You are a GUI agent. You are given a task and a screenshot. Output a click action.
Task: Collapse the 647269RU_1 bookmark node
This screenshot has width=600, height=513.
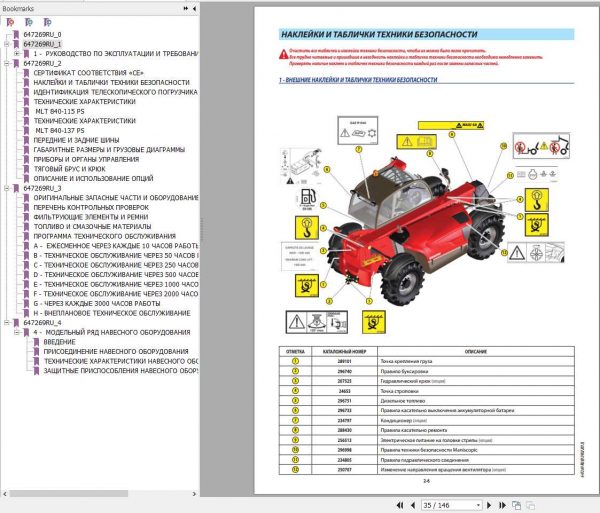coord(6,44)
